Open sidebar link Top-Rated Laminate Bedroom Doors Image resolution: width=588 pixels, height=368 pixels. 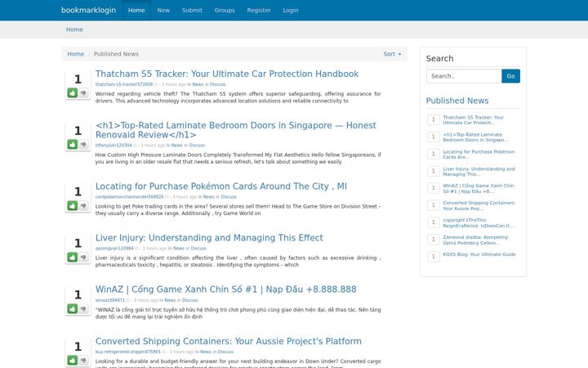[475, 137]
